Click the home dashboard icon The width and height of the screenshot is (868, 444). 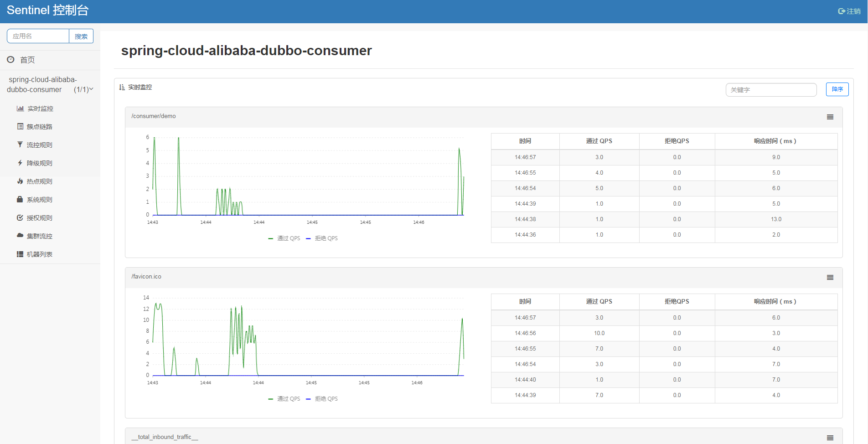click(x=10, y=59)
